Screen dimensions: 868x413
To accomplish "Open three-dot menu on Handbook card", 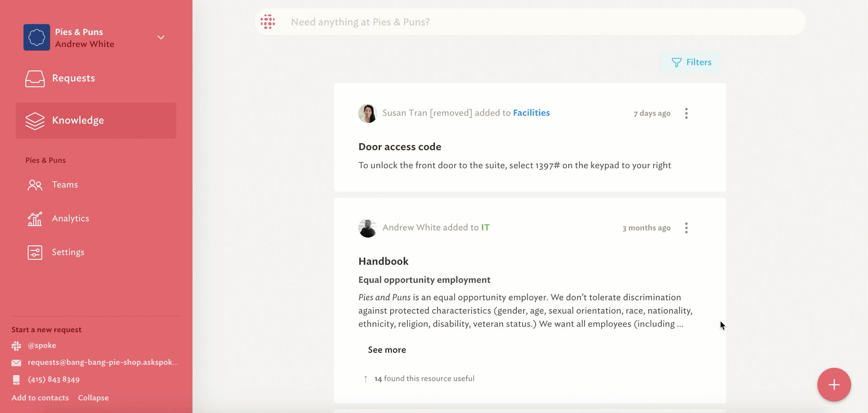I will (x=686, y=228).
